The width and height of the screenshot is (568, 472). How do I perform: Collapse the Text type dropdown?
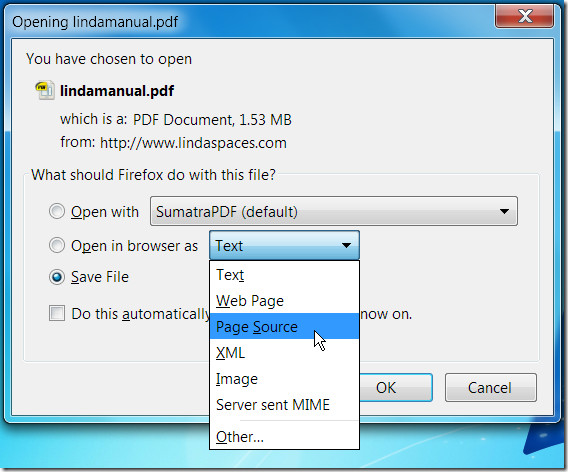click(x=284, y=245)
